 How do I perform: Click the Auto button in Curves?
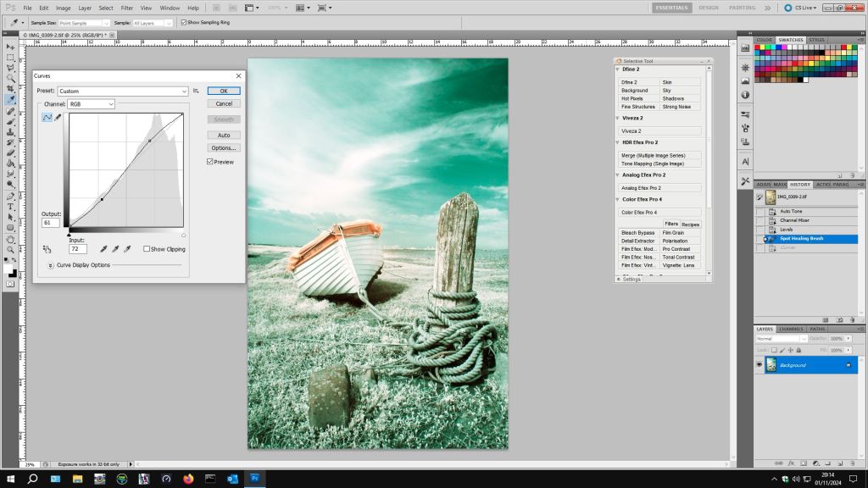coord(224,135)
